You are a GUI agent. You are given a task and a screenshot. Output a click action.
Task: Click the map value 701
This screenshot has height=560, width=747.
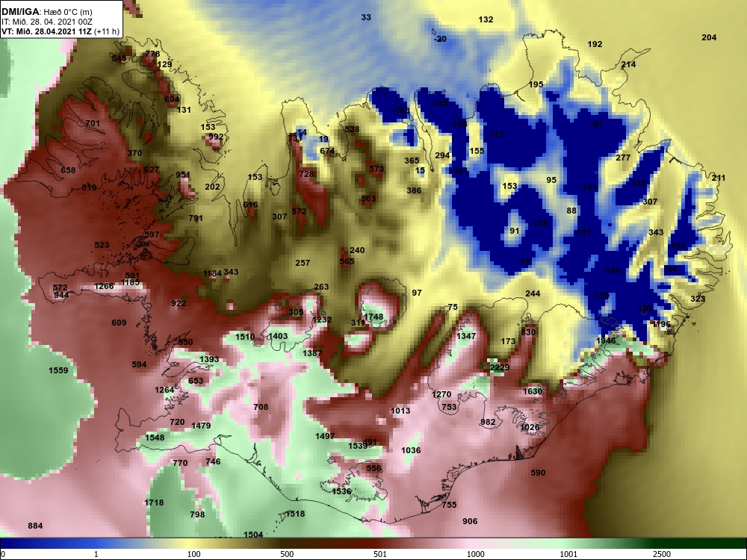pyautogui.click(x=93, y=123)
